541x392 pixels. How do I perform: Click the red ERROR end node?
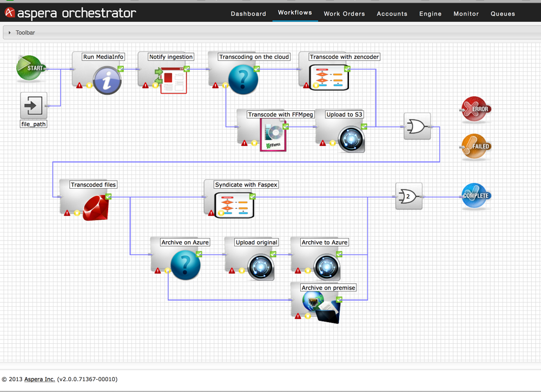pos(475,109)
